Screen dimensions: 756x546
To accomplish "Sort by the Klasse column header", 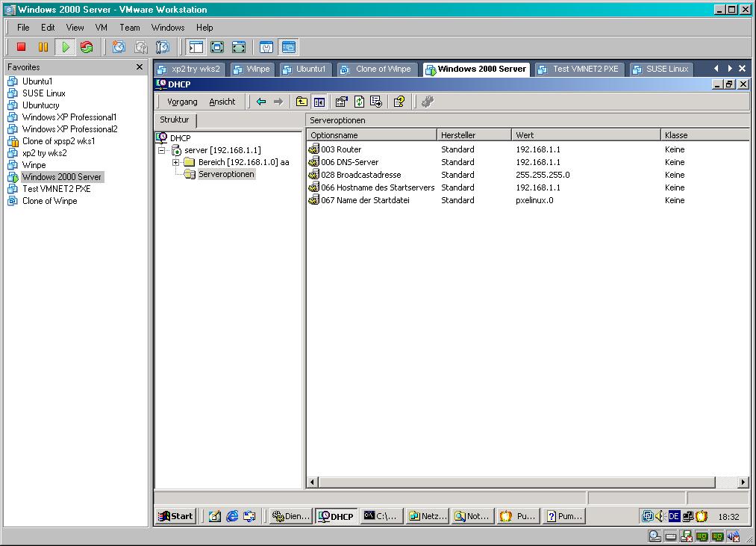I will click(705, 135).
